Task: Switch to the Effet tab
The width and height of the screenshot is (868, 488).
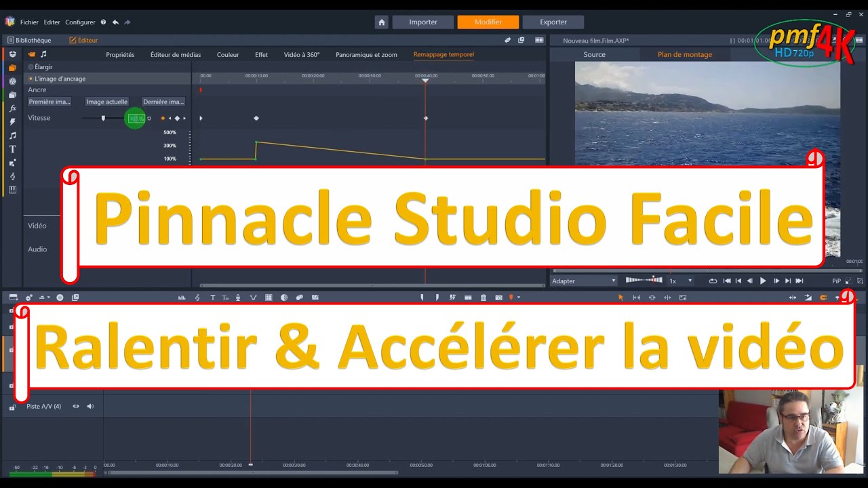Action: coord(261,55)
